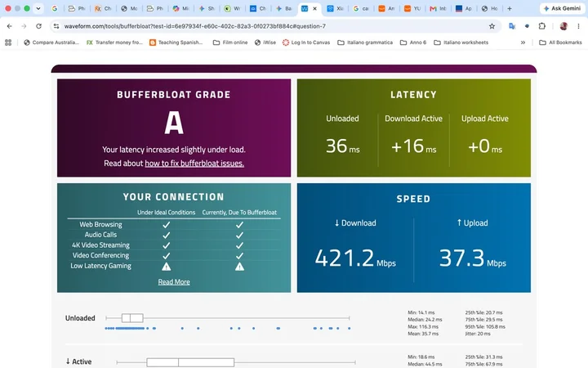
Task: Open Google Translate icon in address bar
Action: (512, 26)
